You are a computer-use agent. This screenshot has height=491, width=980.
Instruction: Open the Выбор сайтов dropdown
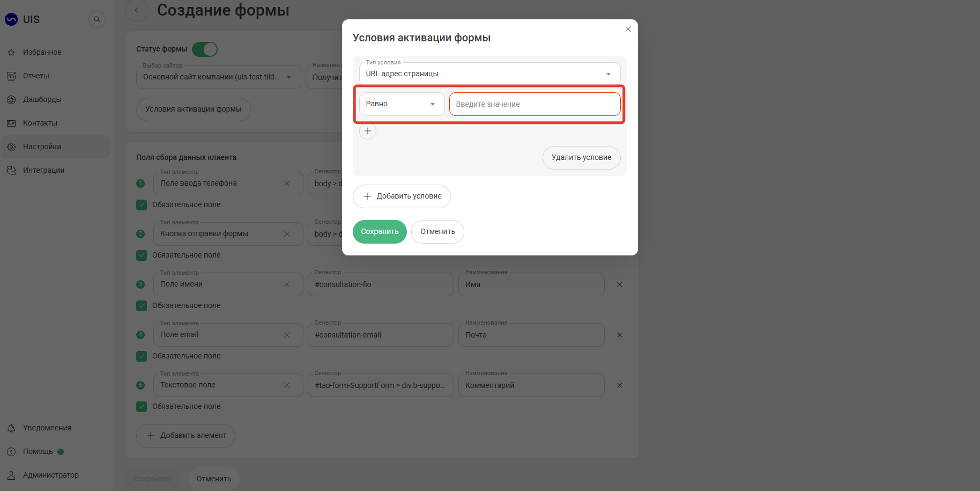tap(219, 77)
